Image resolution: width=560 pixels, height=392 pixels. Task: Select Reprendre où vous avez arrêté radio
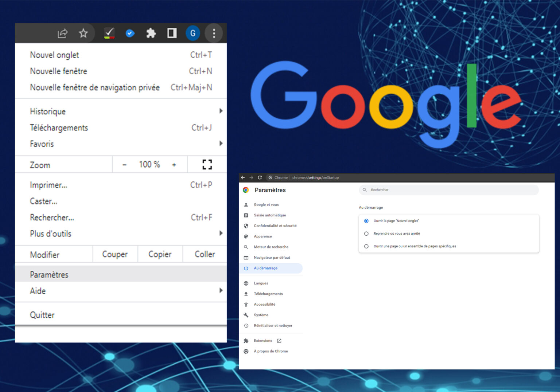(366, 234)
